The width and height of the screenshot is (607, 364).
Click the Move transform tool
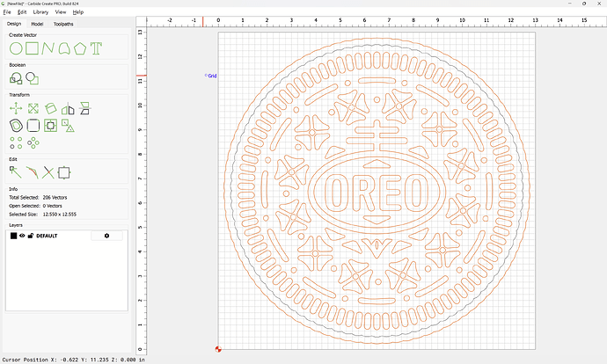16,108
